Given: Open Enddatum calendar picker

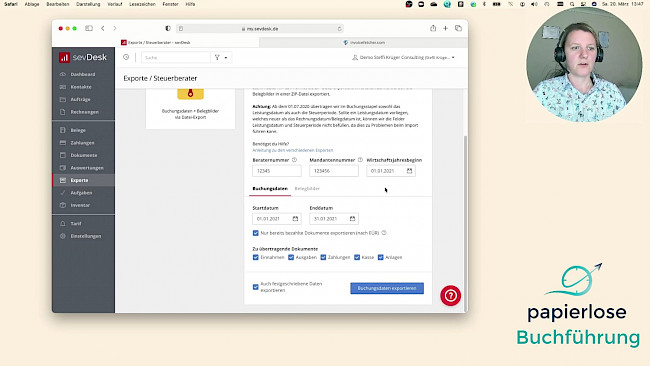Looking at the screenshot, I should pyautogui.click(x=352, y=218).
